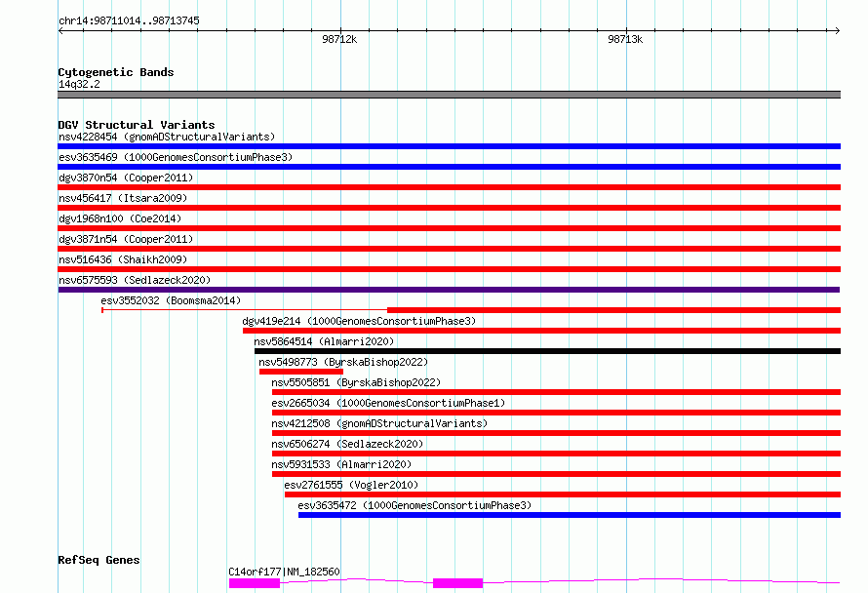The width and height of the screenshot is (868, 593).
Task: Open nsv5931533 (Almarri2020) label
Action: click(x=341, y=464)
